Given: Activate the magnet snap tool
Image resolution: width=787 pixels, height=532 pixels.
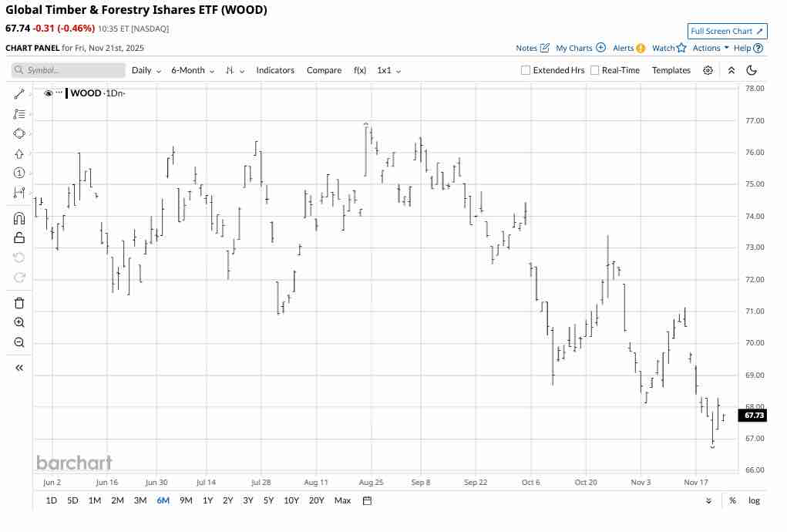Looking at the screenshot, I should [x=19, y=218].
